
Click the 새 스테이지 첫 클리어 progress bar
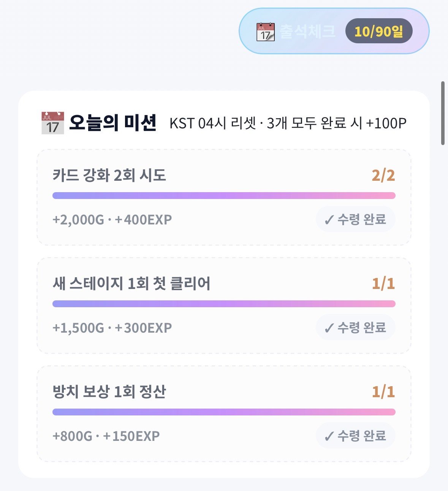click(224, 304)
